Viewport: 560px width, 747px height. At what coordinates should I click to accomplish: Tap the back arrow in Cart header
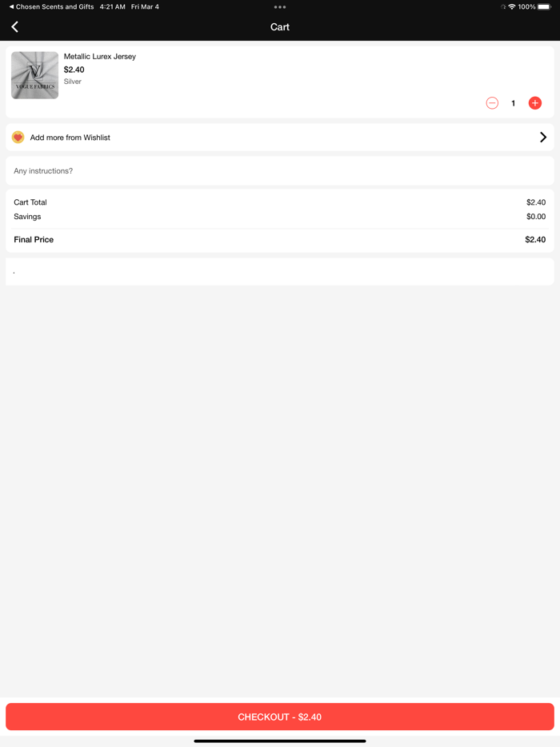(x=15, y=27)
